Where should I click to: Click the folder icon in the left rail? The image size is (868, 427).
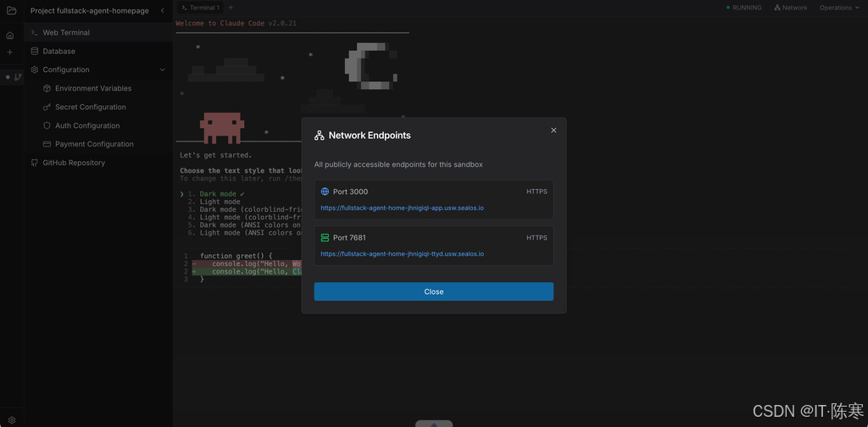tap(11, 10)
